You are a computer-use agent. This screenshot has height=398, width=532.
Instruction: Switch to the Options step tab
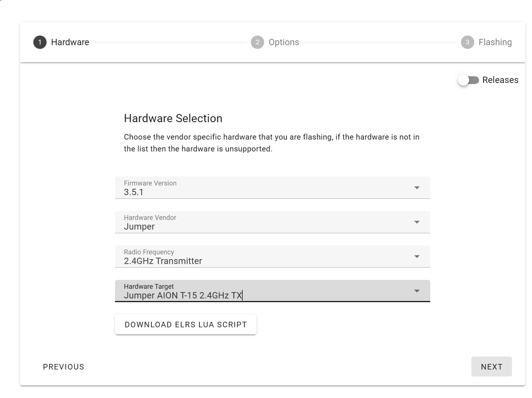(284, 42)
